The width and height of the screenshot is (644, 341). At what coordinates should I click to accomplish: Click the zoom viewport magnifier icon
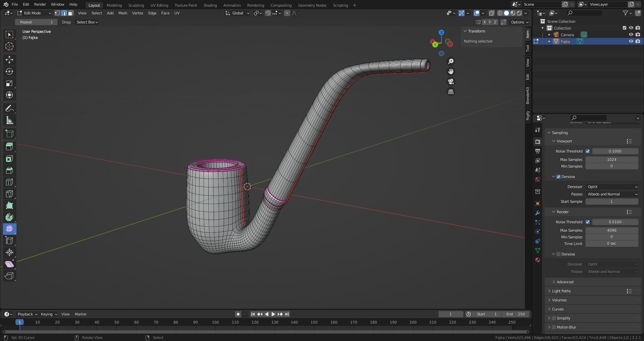[451, 61]
